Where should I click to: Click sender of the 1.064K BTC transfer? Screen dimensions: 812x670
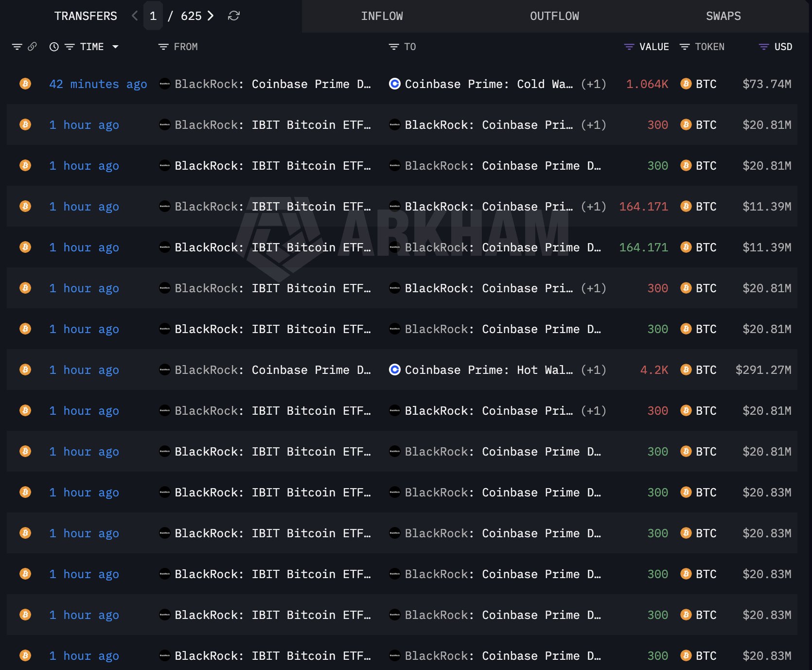point(272,84)
